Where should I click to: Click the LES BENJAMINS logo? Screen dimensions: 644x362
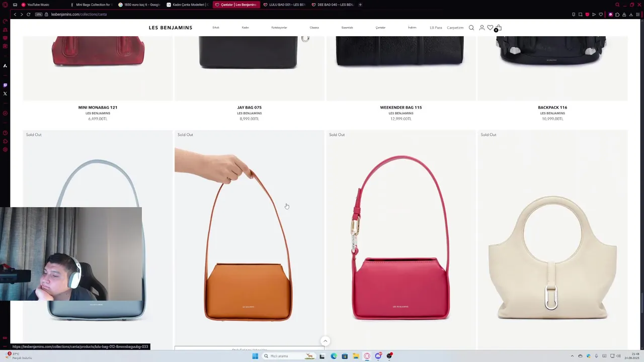point(171,28)
